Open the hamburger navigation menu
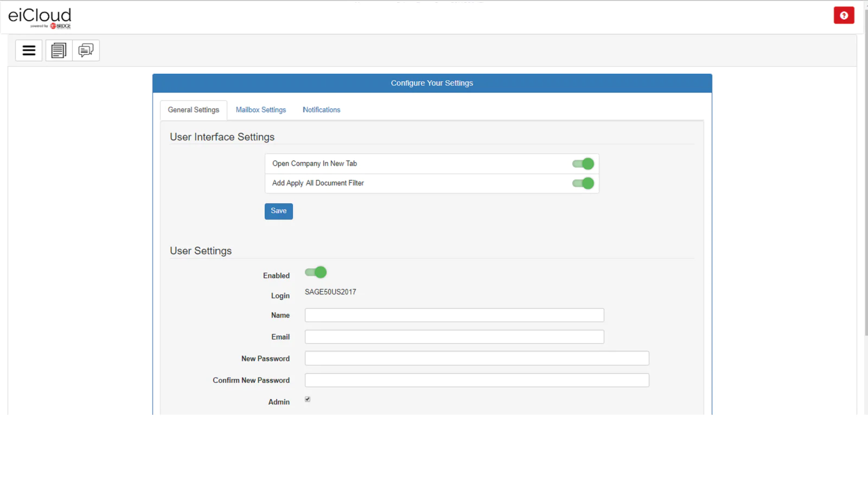The height and width of the screenshot is (488, 868). tap(29, 50)
